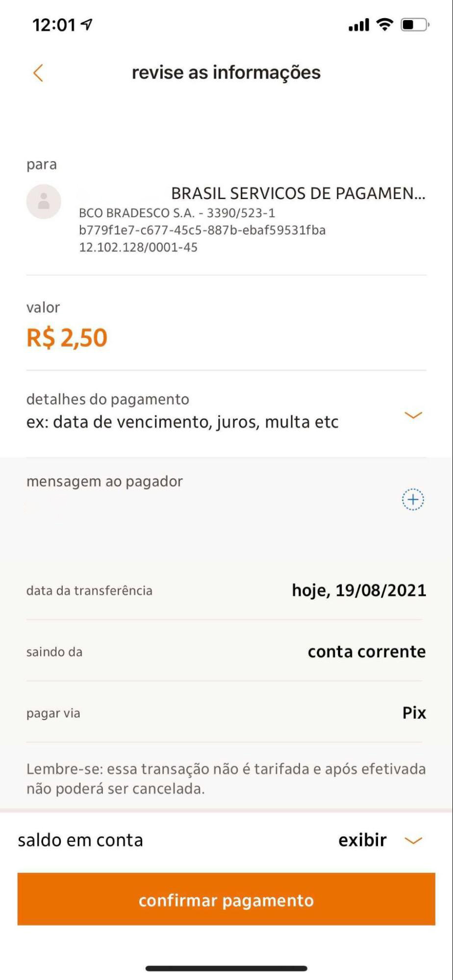Tap recipient name BRASIL SERVICOS DE PAGAMEN...
This screenshot has width=453, height=980.
click(298, 194)
